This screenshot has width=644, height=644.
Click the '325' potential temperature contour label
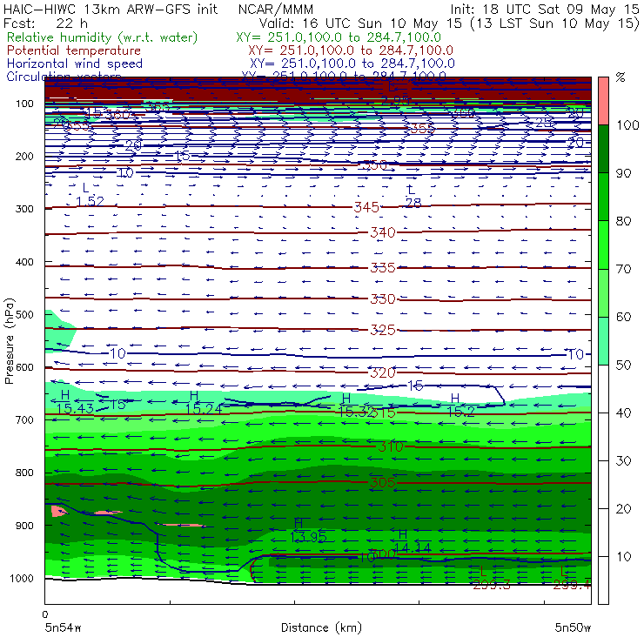[x=383, y=329]
